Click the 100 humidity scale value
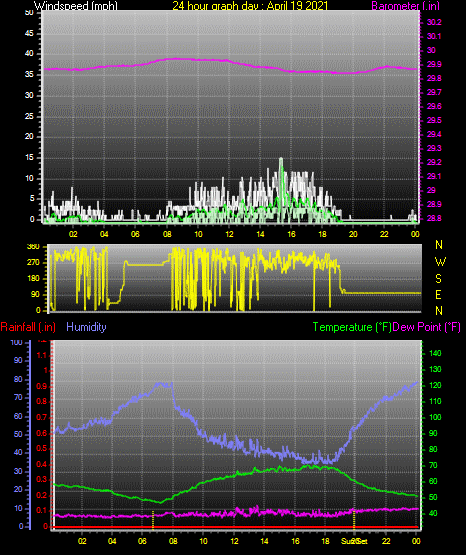The image size is (466, 555). click(16, 342)
